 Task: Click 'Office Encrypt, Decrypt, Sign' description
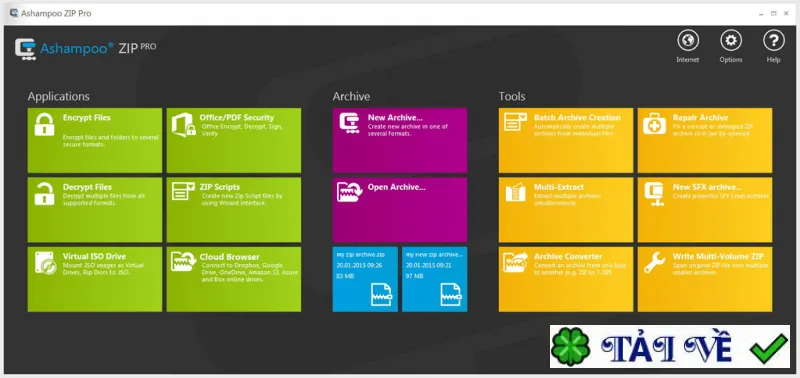coord(242,127)
